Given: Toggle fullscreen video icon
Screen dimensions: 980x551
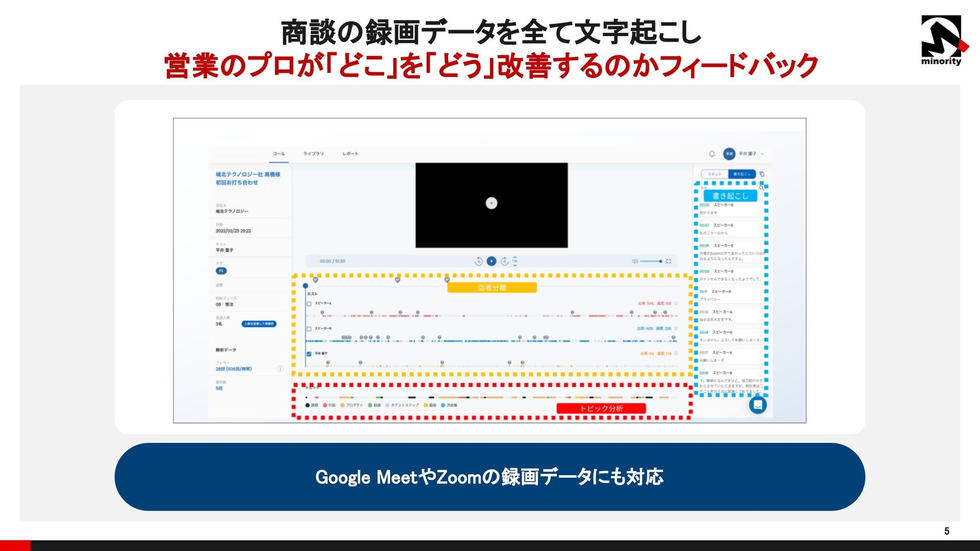Looking at the screenshot, I should tap(668, 261).
